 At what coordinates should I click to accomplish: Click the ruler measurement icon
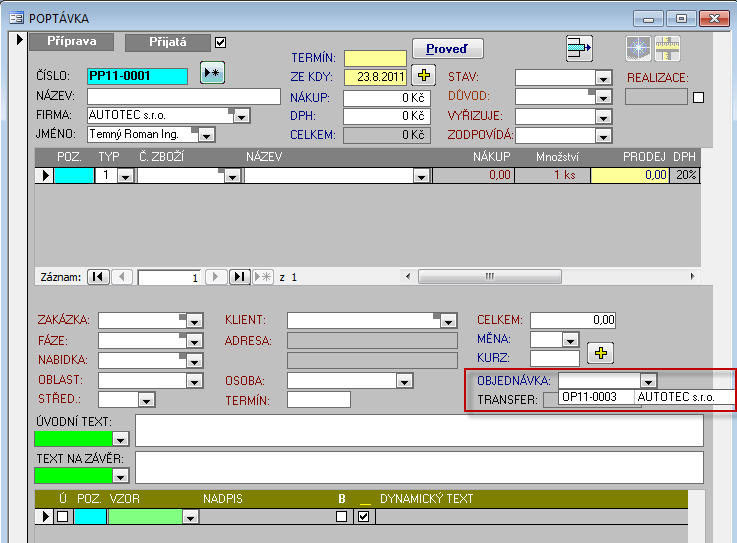[x=667, y=48]
